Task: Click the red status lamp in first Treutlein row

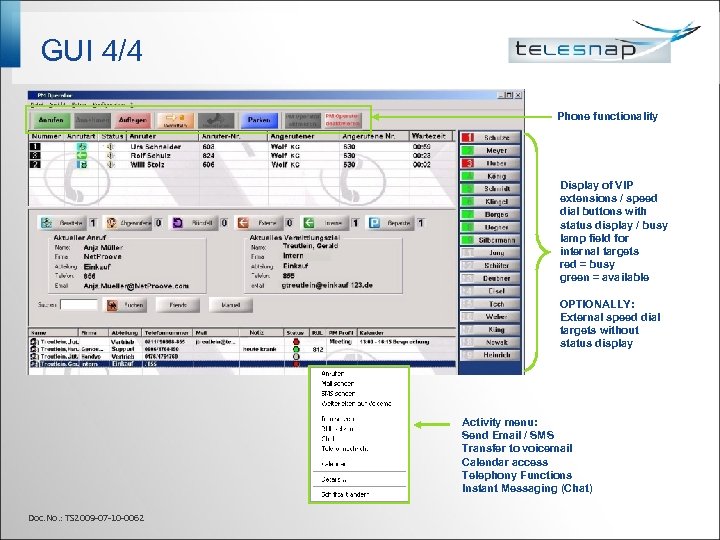Action: (x=296, y=342)
